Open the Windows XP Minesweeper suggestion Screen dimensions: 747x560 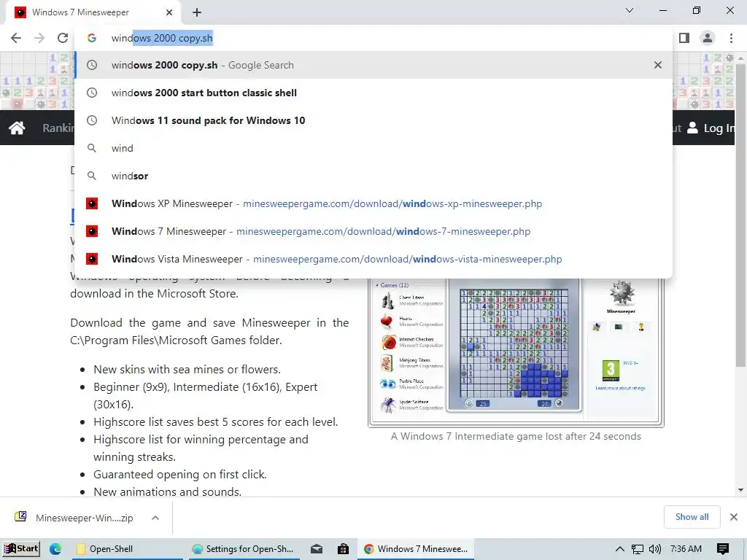(373, 203)
